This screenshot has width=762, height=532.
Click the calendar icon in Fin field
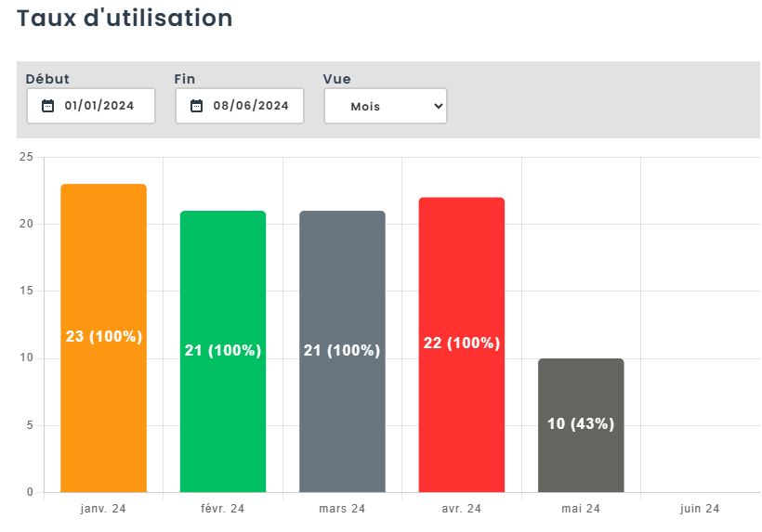(196, 106)
